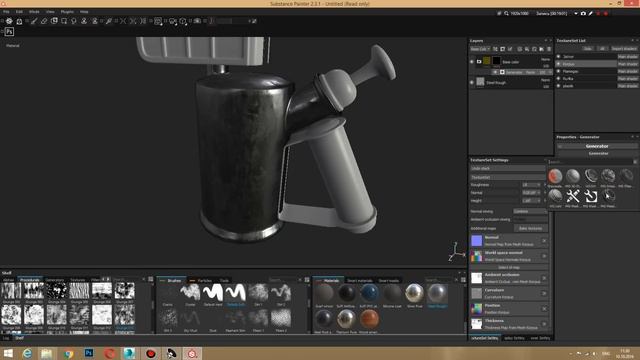
Task: Remove Curvature map with its X icon
Action: 544,293
